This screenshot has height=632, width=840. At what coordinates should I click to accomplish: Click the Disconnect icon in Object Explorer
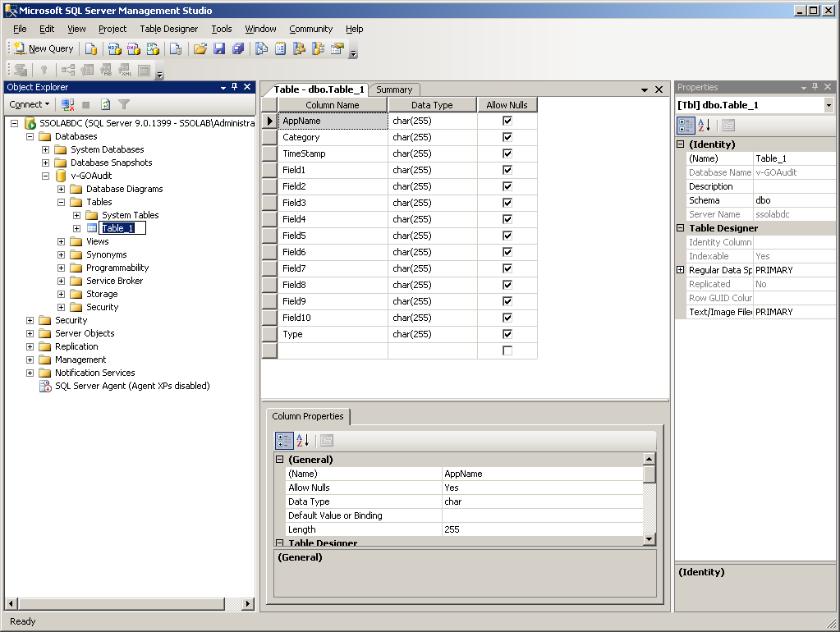click(67, 104)
